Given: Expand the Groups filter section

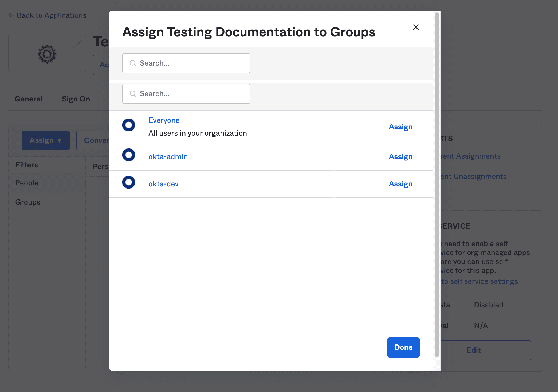Looking at the screenshot, I should click(x=27, y=202).
